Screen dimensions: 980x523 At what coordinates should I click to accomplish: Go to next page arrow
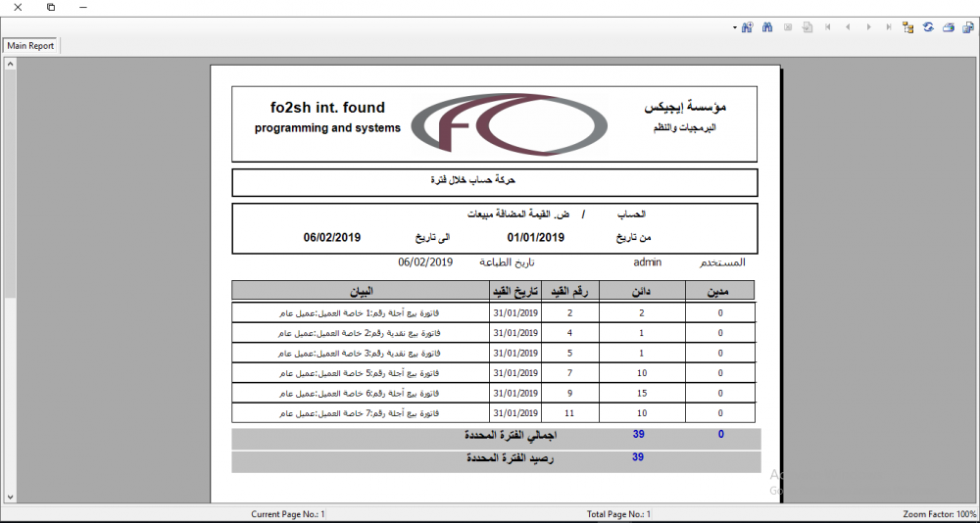(x=868, y=27)
